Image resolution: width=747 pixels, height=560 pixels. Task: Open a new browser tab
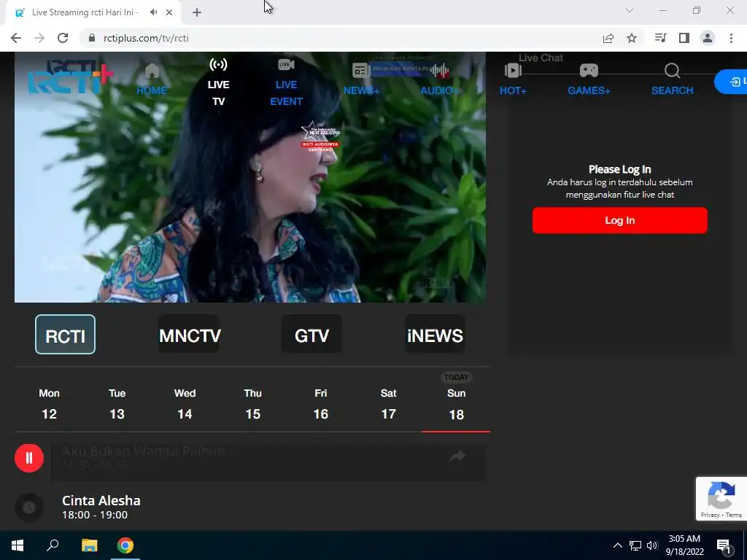click(x=197, y=12)
